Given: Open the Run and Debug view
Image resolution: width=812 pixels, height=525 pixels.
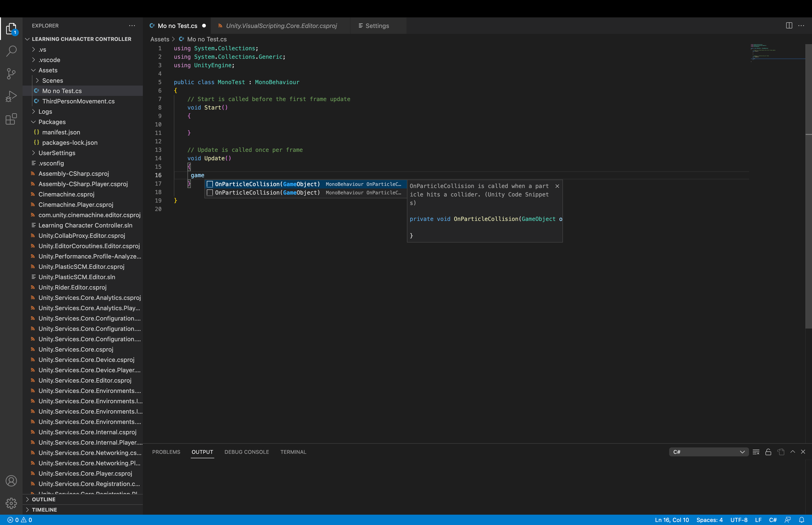Looking at the screenshot, I should (11, 96).
